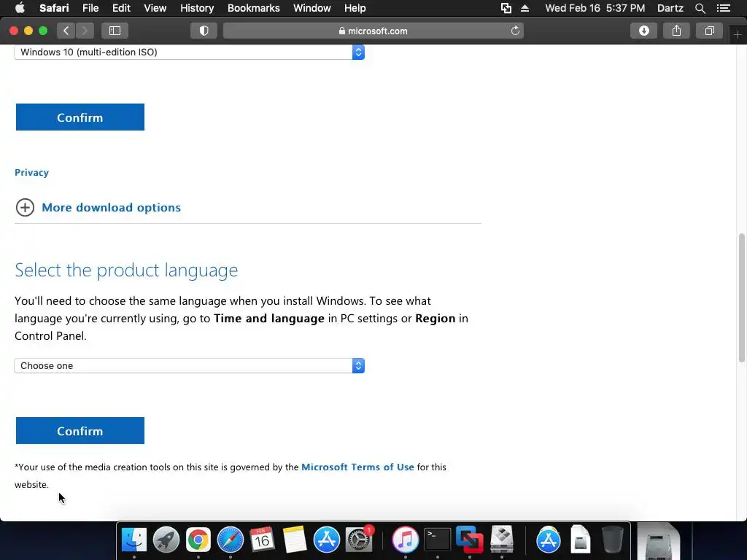This screenshot has height=560, width=747.
Task: Open Windows 10 edition dropdown
Action: pyautogui.click(x=190, y=52)
